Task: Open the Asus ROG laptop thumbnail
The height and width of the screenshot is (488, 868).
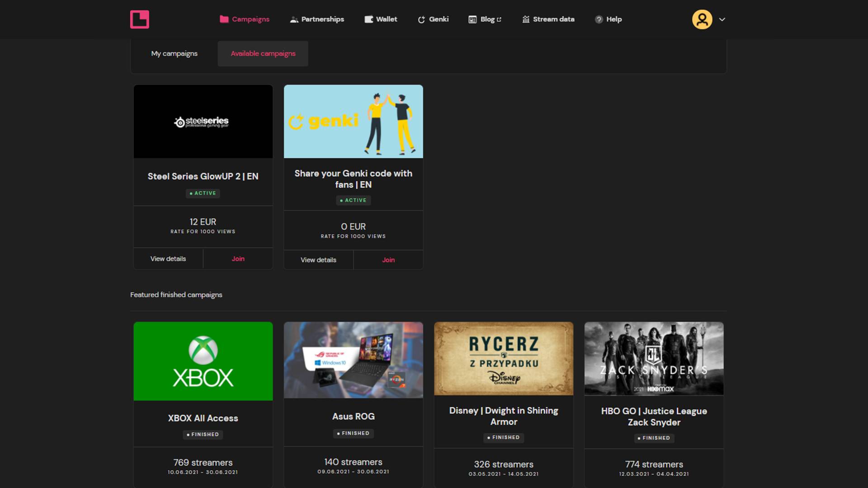Action: click(x=354, y=360)
